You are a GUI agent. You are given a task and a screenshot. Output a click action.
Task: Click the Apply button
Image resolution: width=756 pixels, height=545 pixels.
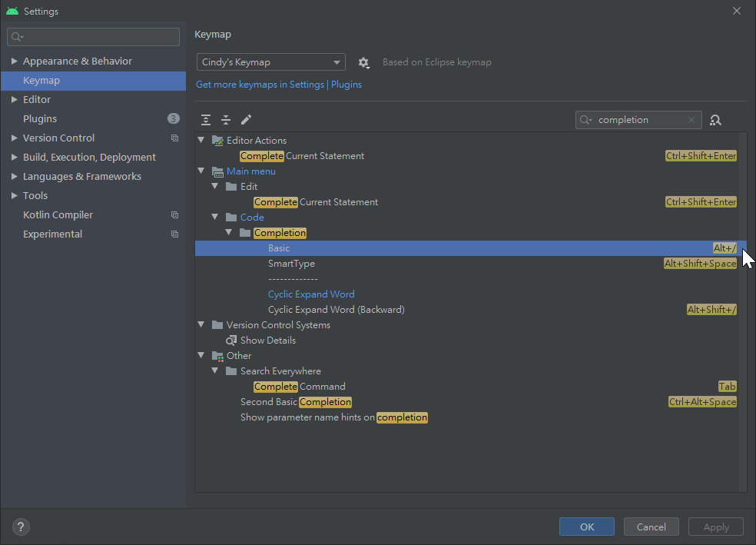point(716,527)
